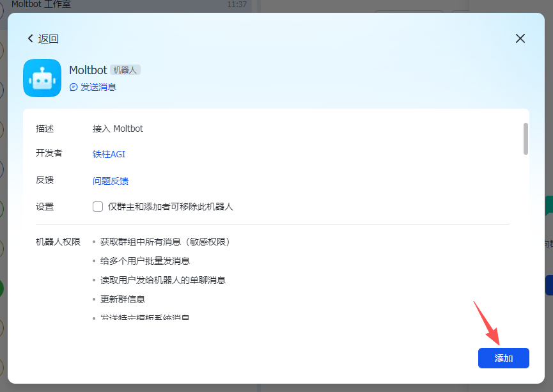This screenshot has height=392, width=553.
Task: Select the 机器人 tag next to Moltbot
Action: click(125, 70)
